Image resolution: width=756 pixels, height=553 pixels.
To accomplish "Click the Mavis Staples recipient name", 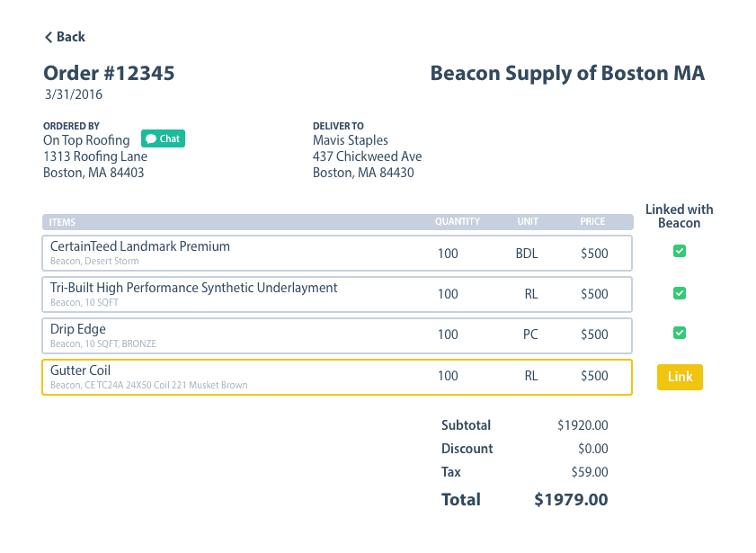I will pos(351,140).
